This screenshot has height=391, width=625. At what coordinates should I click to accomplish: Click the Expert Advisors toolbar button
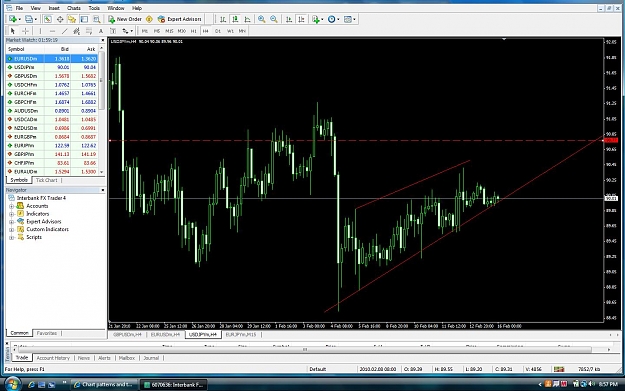point(179,19)
